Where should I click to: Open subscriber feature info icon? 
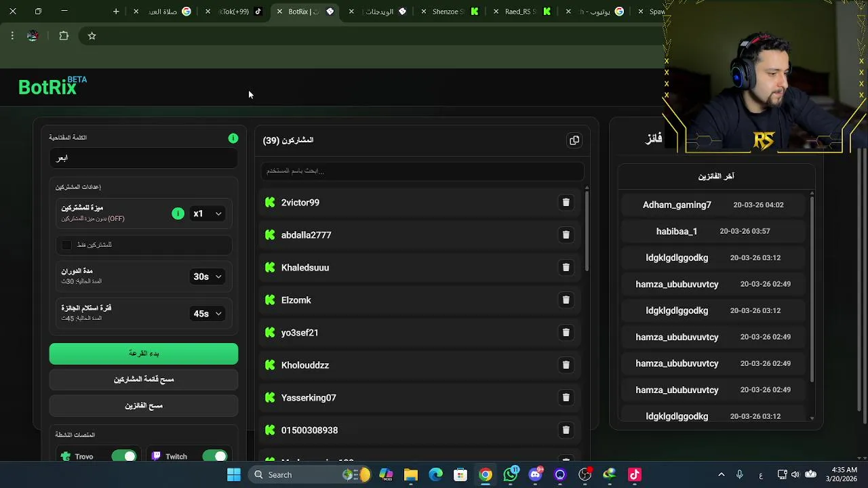(178, 213)
